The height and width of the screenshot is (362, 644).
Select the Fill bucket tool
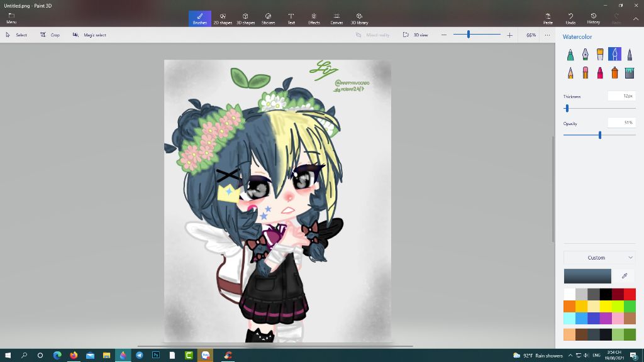pos(630,73)
